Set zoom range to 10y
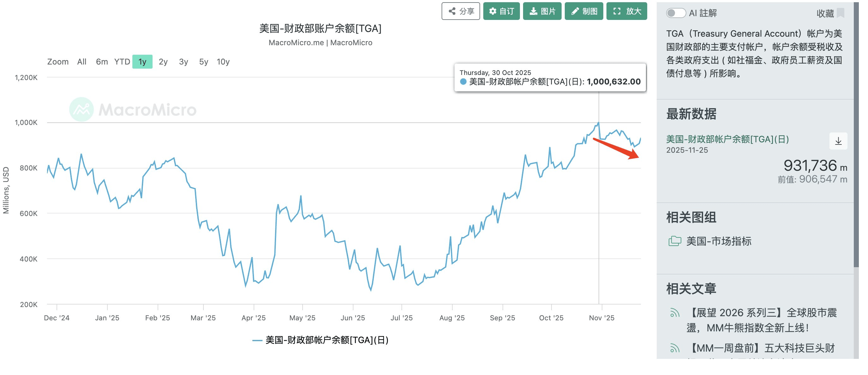The image size is (868, 375). click(x=223, y=62)
